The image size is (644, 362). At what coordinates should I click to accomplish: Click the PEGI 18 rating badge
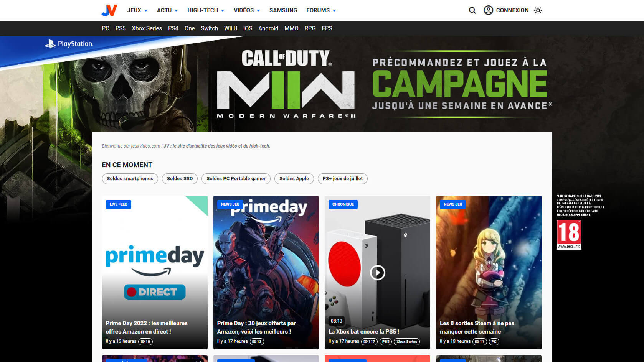pyautogui.click(x=569, y=234)
